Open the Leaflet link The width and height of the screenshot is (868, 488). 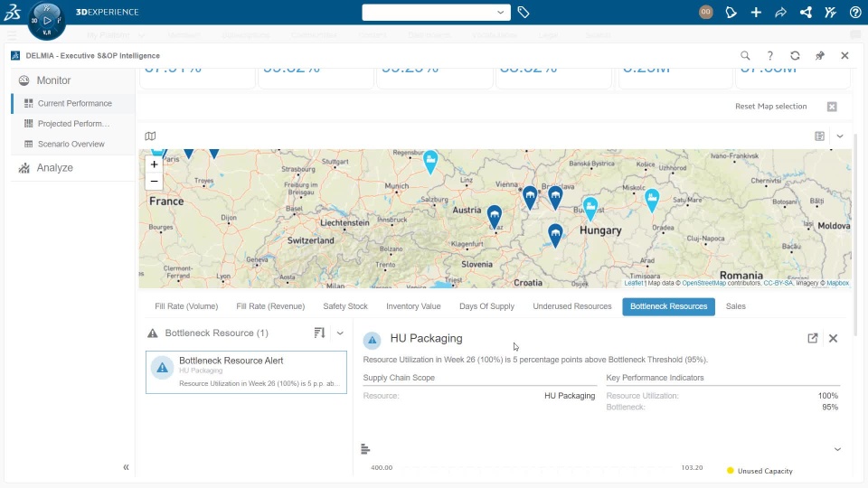(633, 283)
